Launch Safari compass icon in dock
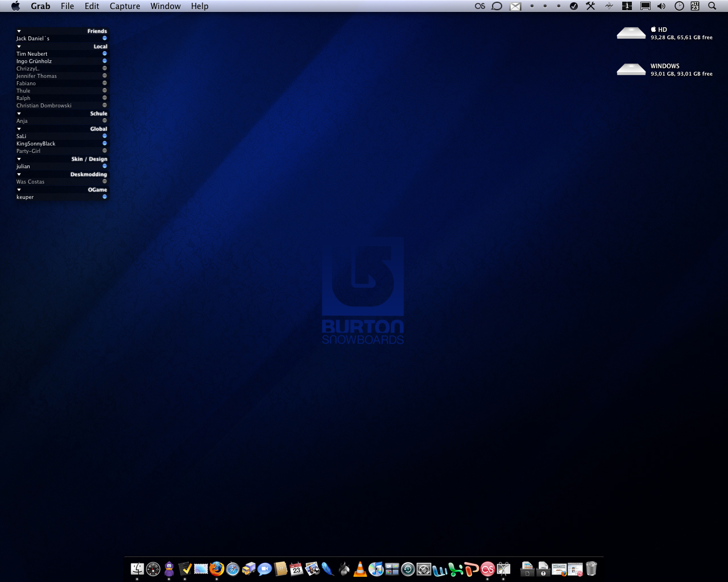Screen dimensions: 728x582 (x=233, y=569)
